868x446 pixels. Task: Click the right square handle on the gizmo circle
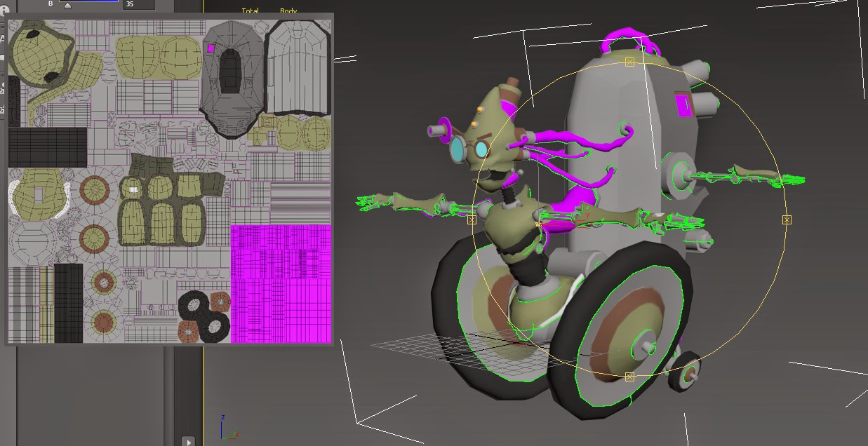click(787, 219)
